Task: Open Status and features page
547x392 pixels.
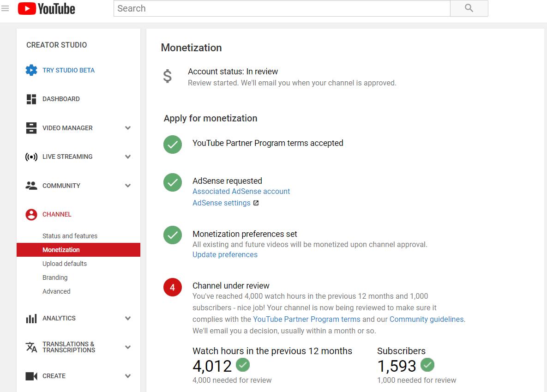Action: (70, 236)
